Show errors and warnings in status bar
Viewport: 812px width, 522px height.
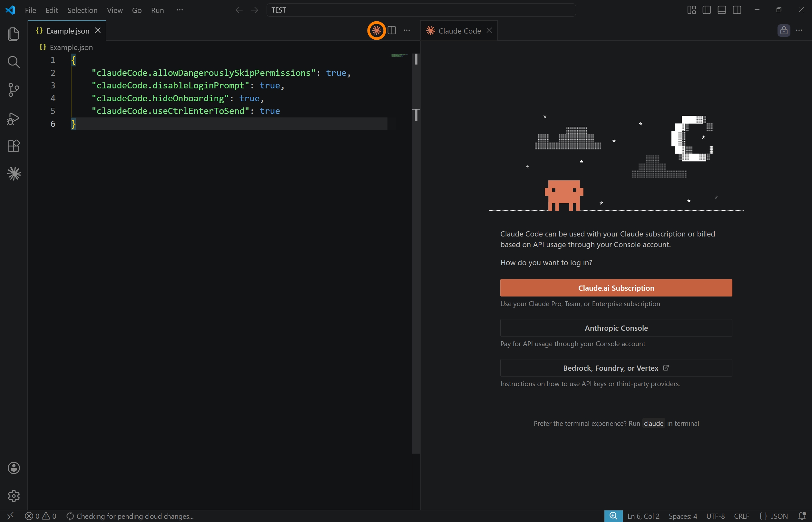[x=41, y=516]
